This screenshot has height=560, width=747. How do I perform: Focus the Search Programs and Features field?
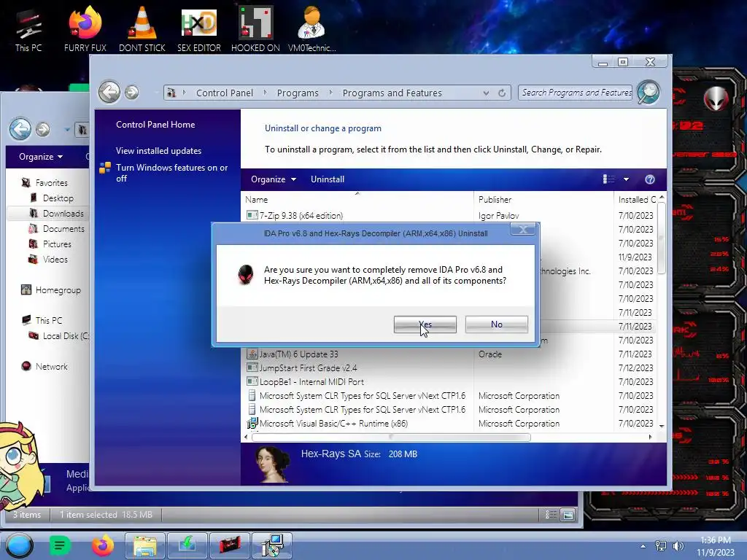[x=576, y=93]
